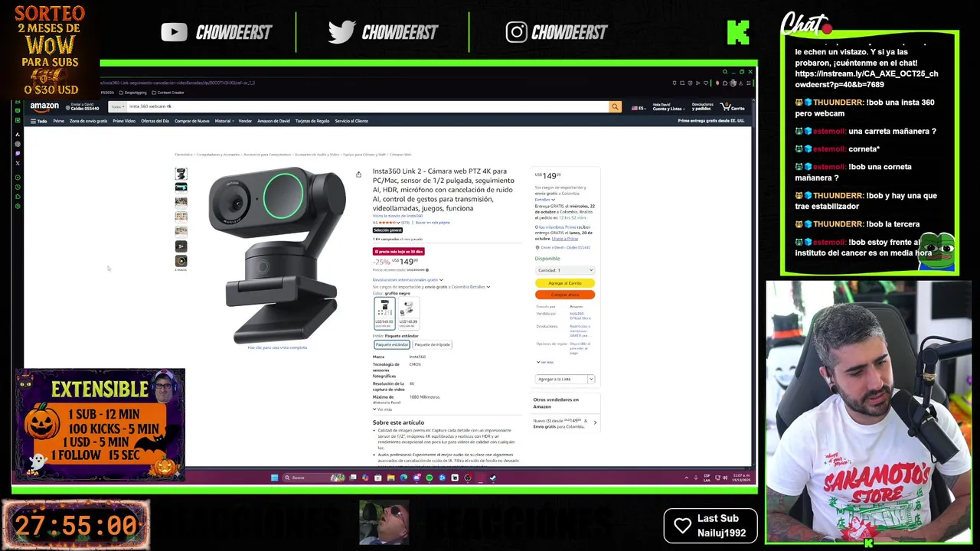Viewport: 980px width, 551px height.
Task: Show hidden system tray icons chevron
Action: [686, 478]
